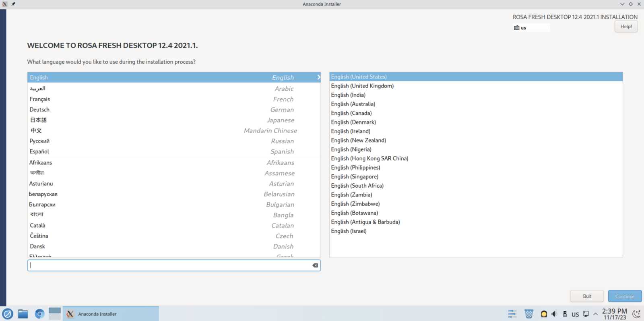The height and width of the screenshot is (321, 644).
Task: Click the removable device tray icon
Action: click(565, 314)
